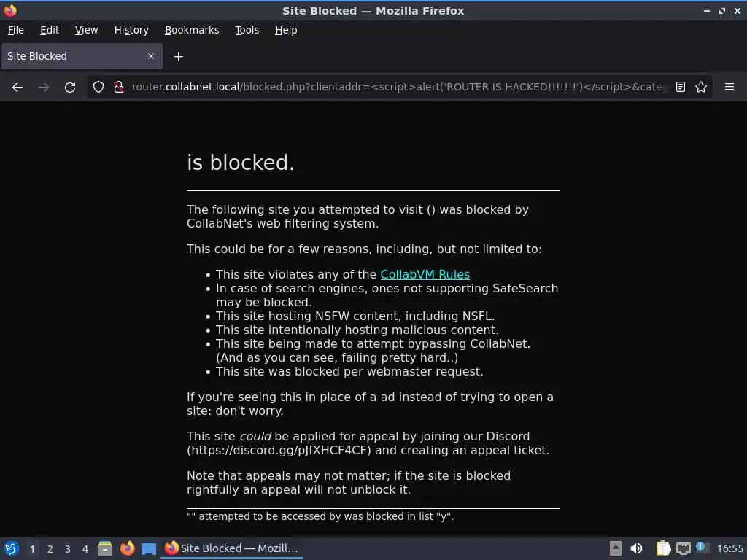Screen dimensions: 747x560
Task: Switch to workspace 1
Action: tap(32, 549)
